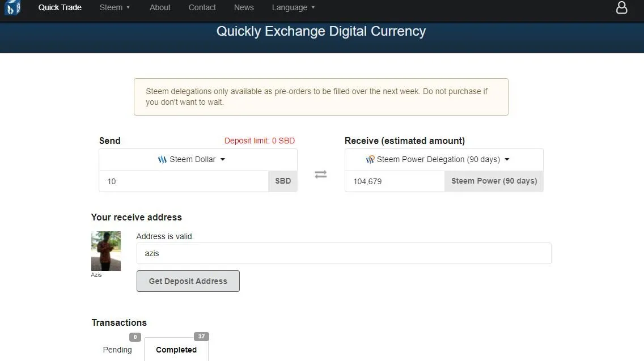644x361 pixels.
Task: Expand the Language dropdown menu
Action: tap(293, 7)
